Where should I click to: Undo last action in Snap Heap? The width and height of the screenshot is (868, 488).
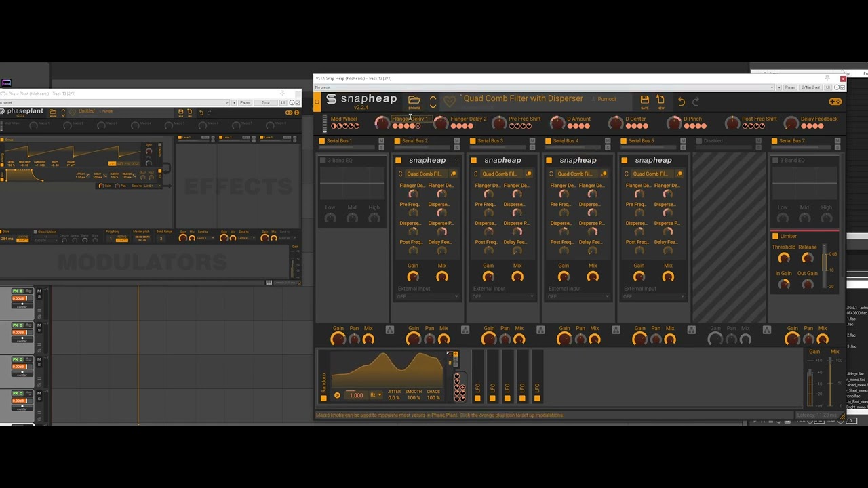pyautogui.click(x=682, y=101)
